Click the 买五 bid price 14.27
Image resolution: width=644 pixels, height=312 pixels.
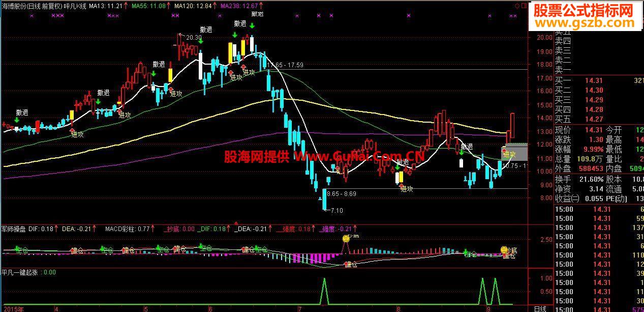tap(594, 119)
